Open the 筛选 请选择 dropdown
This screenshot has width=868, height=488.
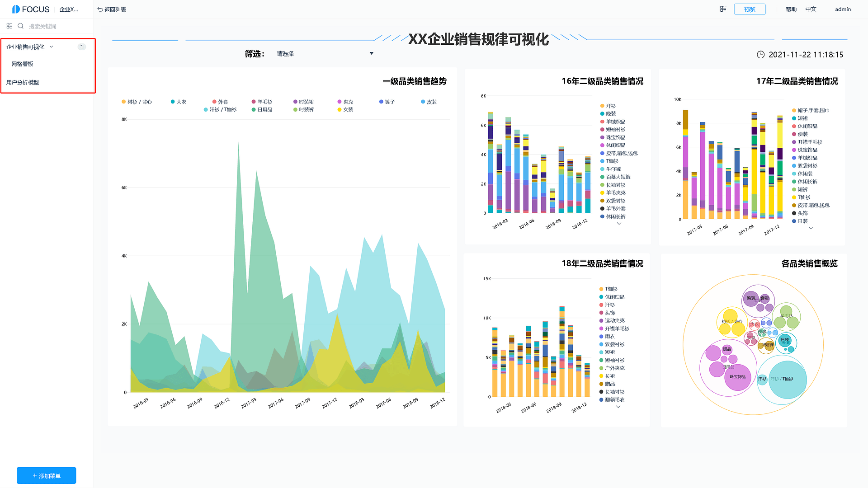[325, 54]
